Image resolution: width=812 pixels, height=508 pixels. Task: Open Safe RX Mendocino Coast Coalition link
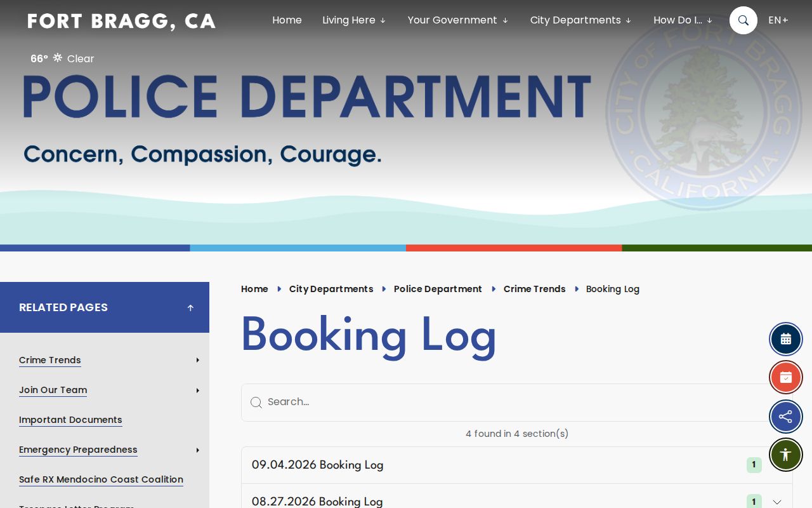pos(101,479)
